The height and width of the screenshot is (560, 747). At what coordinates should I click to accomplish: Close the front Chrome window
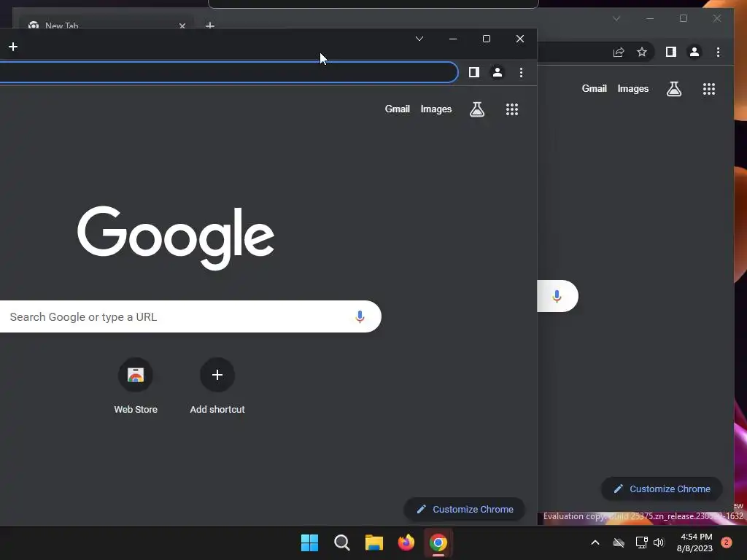520,39
